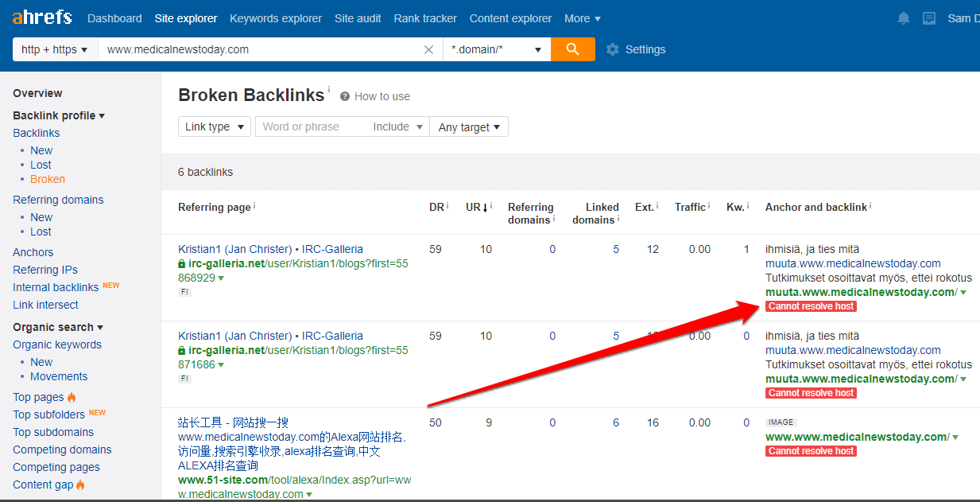Click info icon next to Traffic column

pyautogui.click(x=709, y=206)
